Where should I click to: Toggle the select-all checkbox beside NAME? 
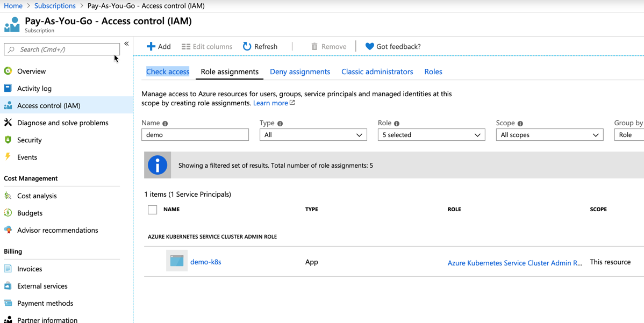pyautogui.click(x=153, y=210)
